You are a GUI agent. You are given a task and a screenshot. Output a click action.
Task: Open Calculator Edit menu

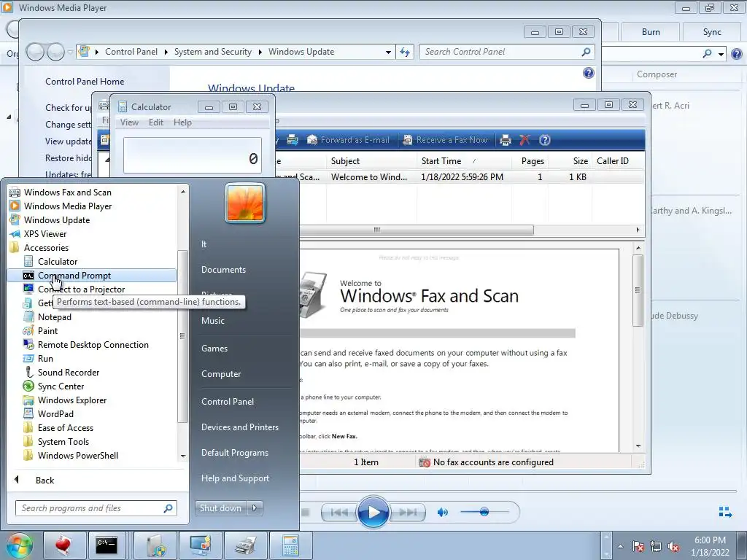coord(156,122)
